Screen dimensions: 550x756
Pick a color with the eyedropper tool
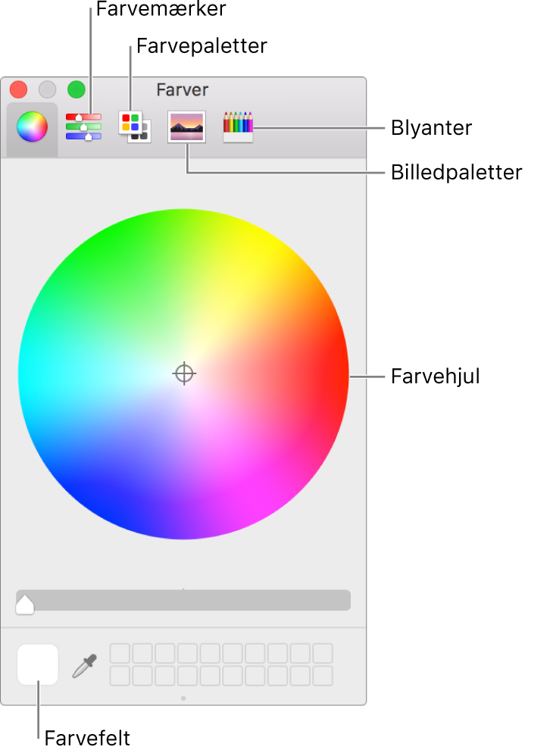(85, 665)
